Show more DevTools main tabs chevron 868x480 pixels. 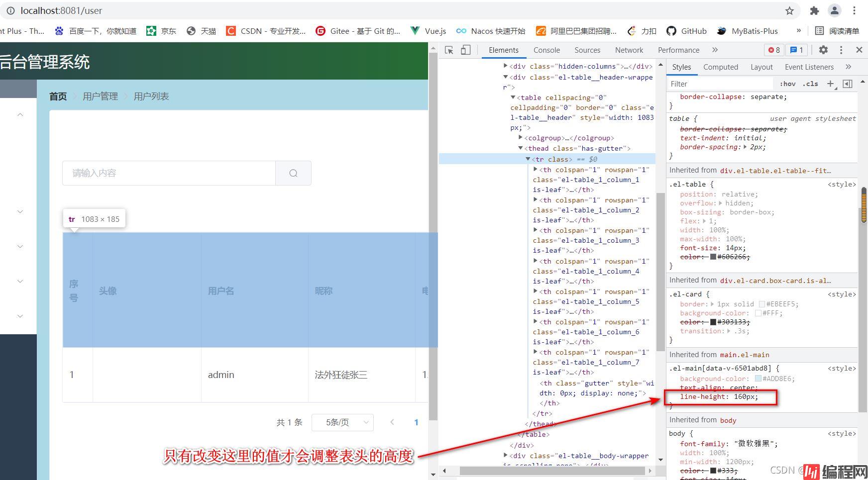coord(715,50)
